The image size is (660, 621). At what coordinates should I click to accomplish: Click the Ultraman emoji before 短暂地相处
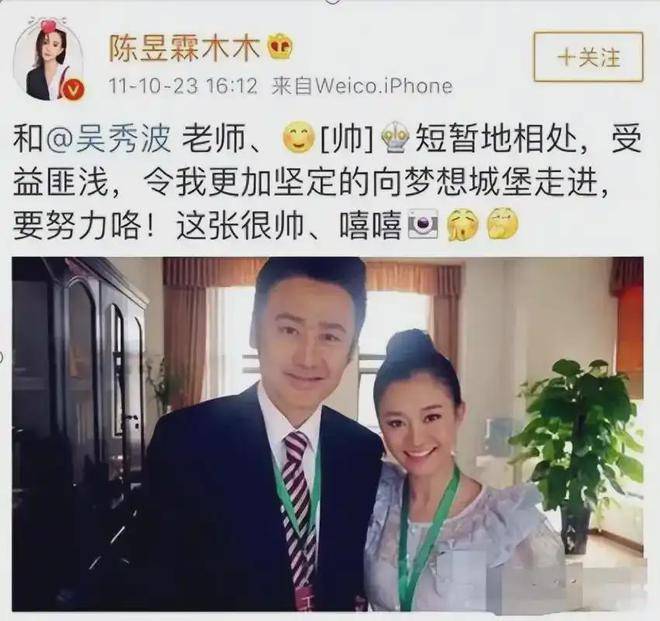pos(395,138)
